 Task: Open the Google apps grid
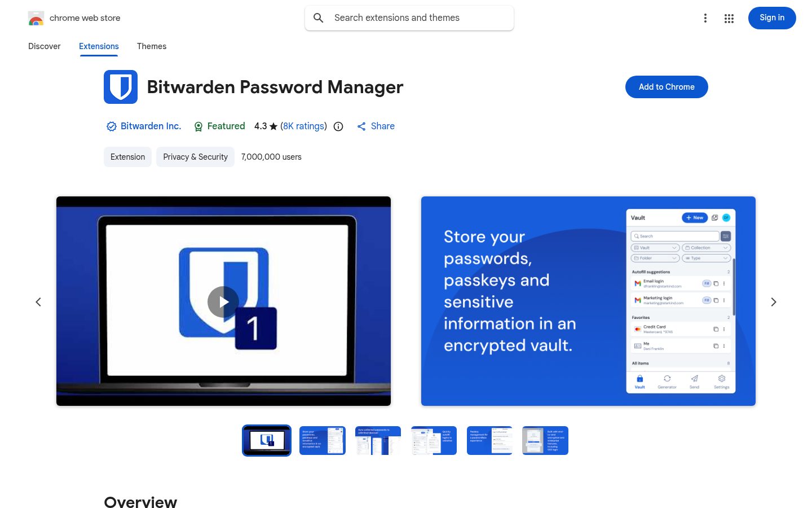[729, 18]
